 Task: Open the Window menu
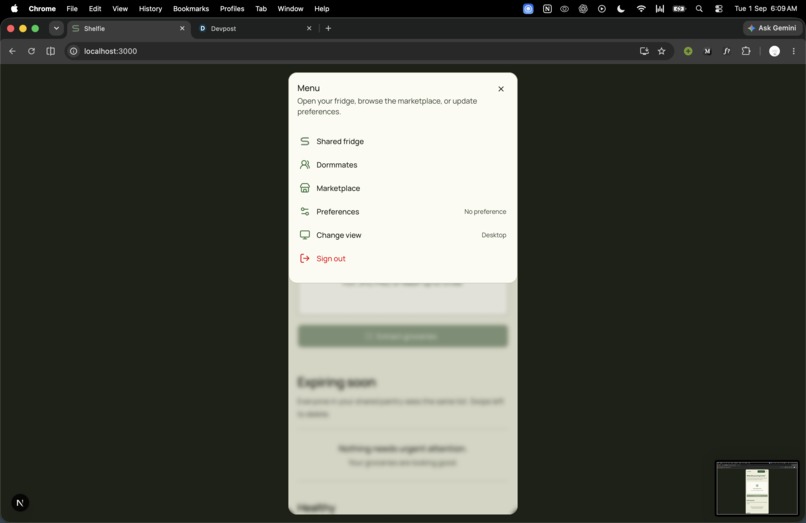(x=290, y=8)
